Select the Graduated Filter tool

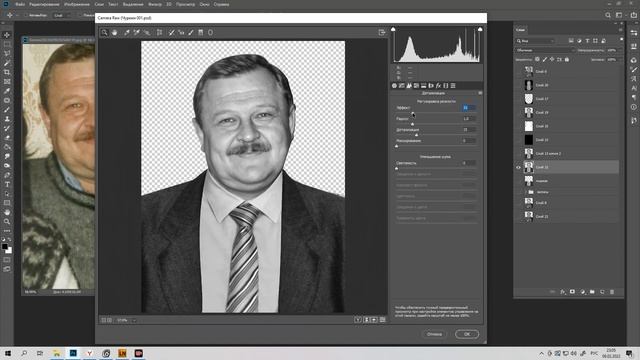point(201,33)
